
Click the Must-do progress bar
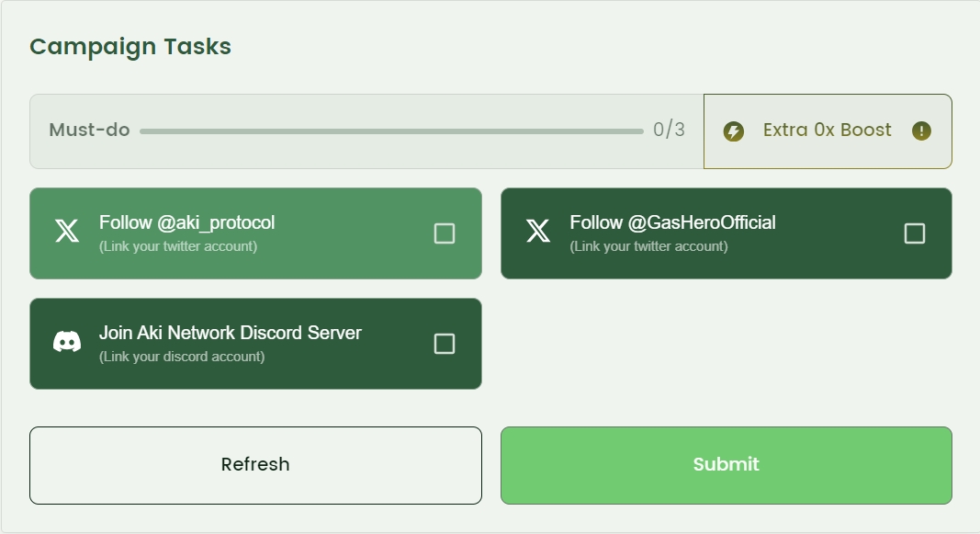392,131
